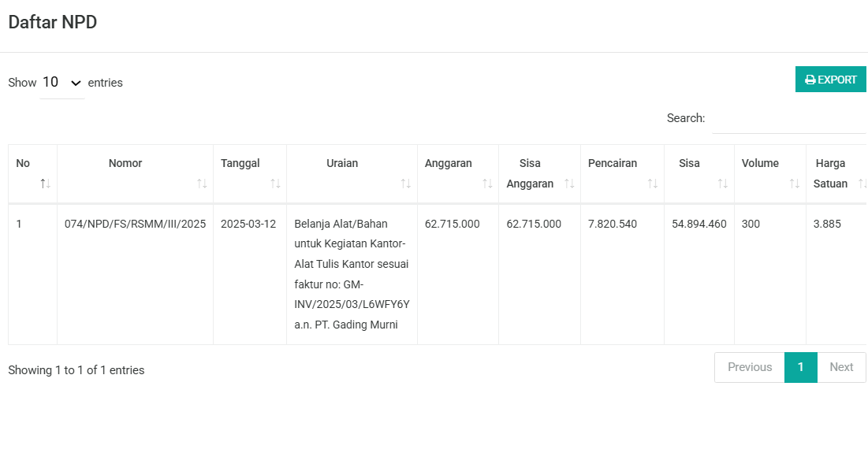This screenshot has width=868, height=464.
Task: Click NPD number 074/NPD/FS/RSMM/III/2025 cell
Action: (x=135, y=224)
